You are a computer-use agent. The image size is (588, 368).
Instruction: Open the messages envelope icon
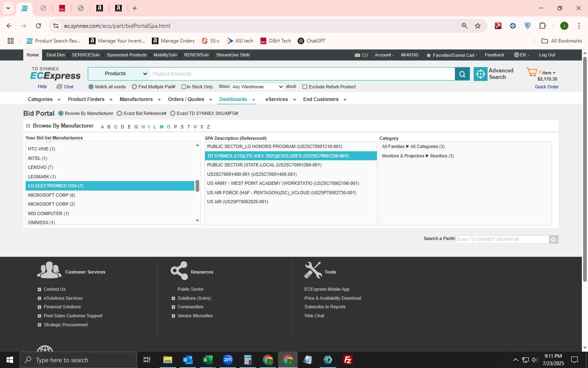[x=357, y=55]
